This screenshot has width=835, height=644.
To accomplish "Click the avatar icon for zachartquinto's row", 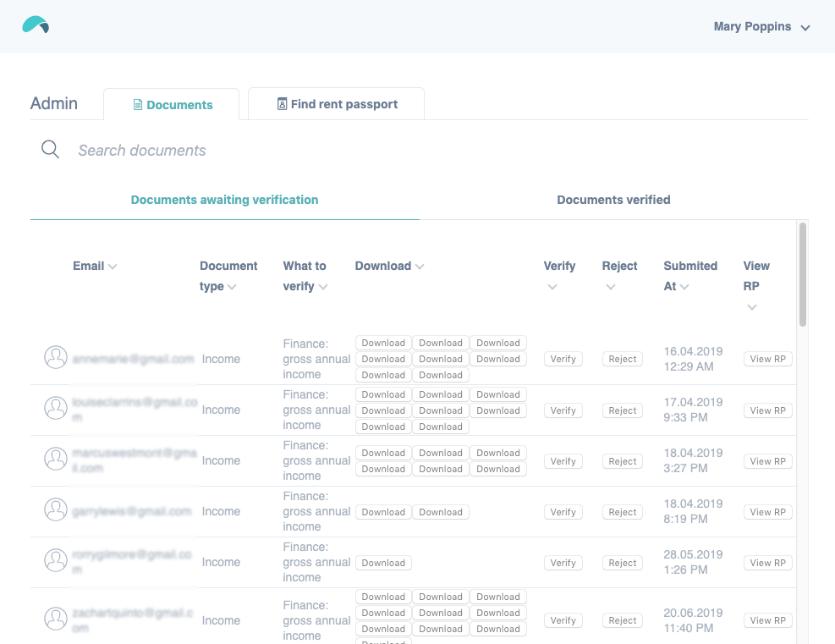I will tap(56, 619).
